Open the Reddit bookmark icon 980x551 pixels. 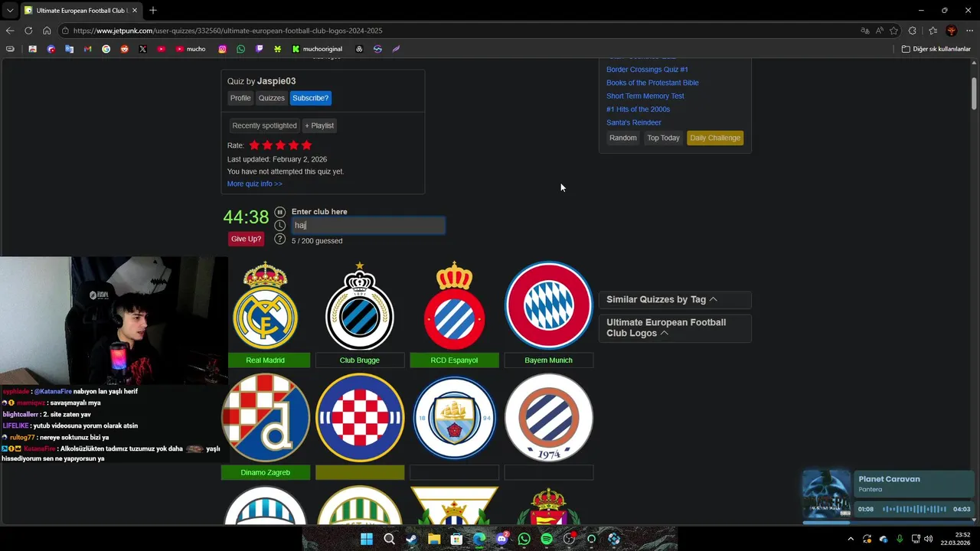pyautogui.click(x=124, y=49)
